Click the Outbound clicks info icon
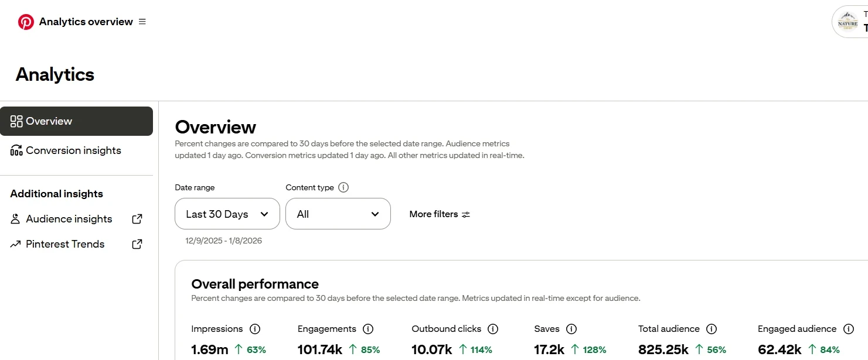Viewport: 868px width, 360px height. 493,329
